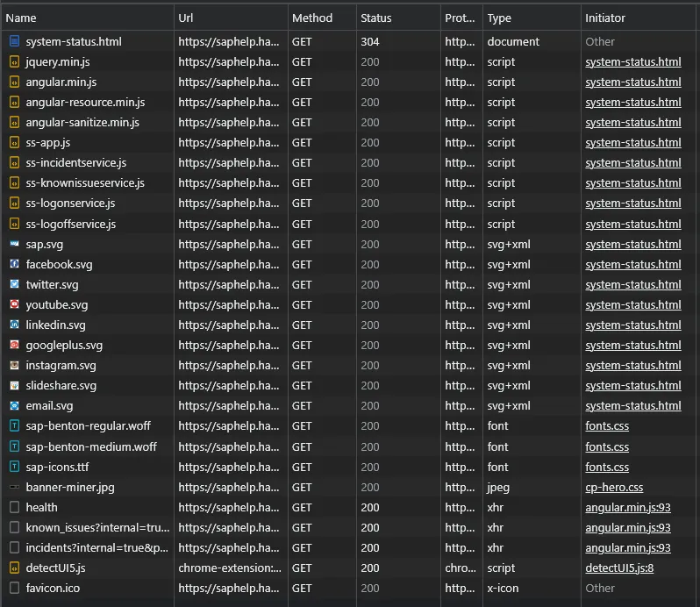
Task: Click the banner-miner.jpg image icon
Action: pyautogui.click(x=14, y=487)
